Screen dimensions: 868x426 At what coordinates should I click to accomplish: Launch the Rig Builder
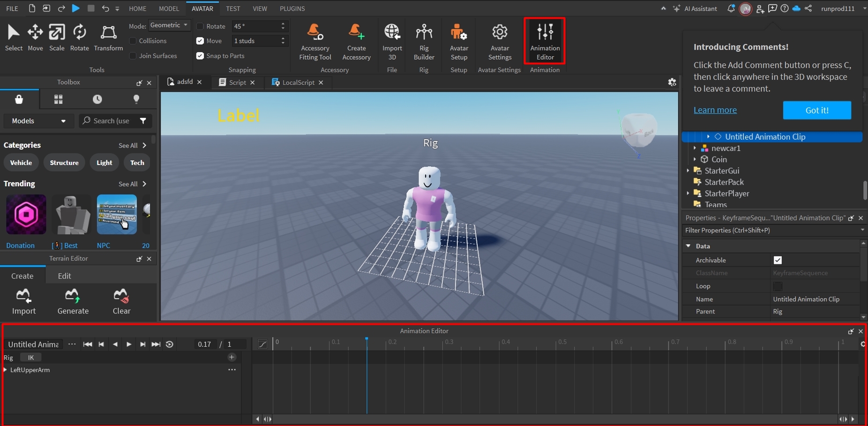424,42
